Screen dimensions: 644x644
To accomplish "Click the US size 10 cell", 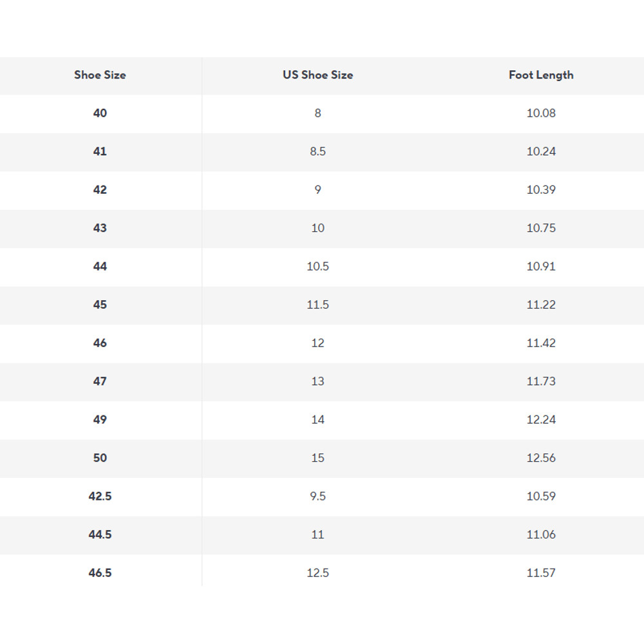I will tap(317, 228).
